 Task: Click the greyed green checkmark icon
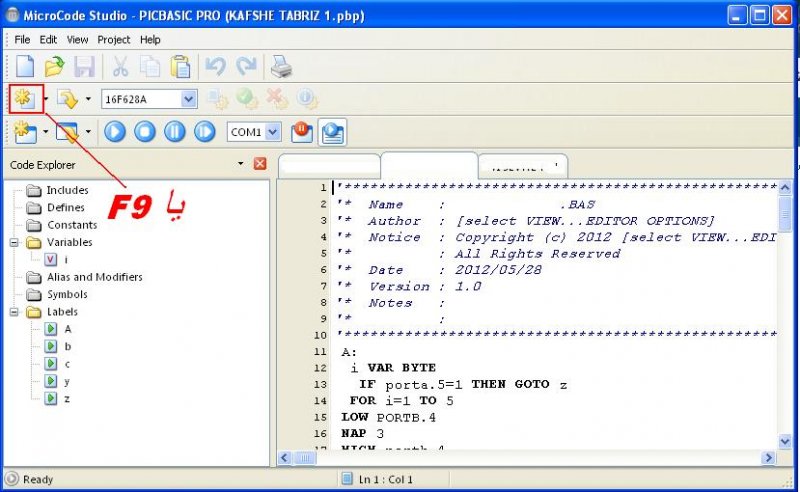pyautogui.click(x=247, y=99)
